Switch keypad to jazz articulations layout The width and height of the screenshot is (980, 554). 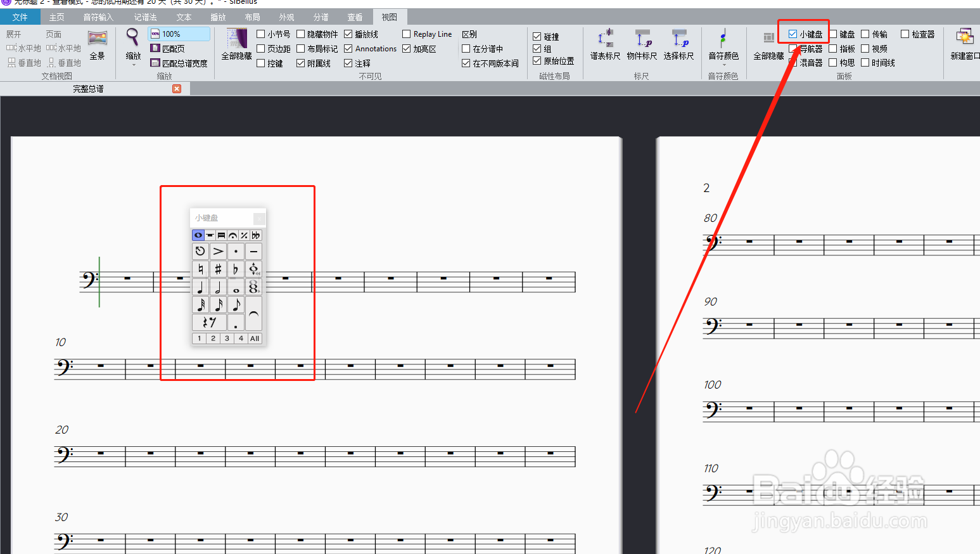pos(244,235)
